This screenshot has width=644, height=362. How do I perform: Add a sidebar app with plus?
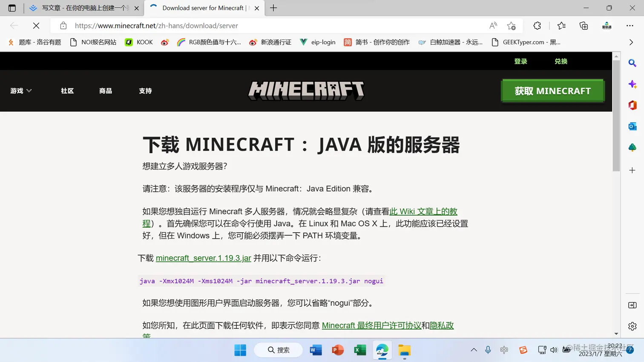tap(632, 170)
